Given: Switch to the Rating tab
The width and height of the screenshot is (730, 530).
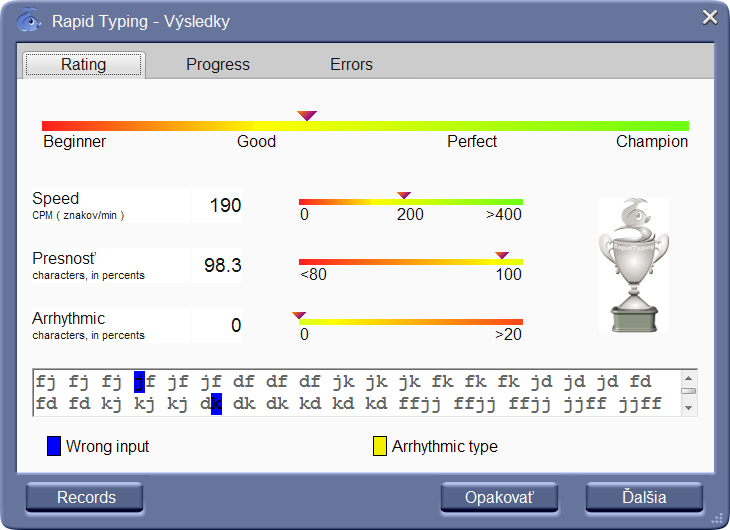Looking at the screenshot, I should (x=84, y=64).
